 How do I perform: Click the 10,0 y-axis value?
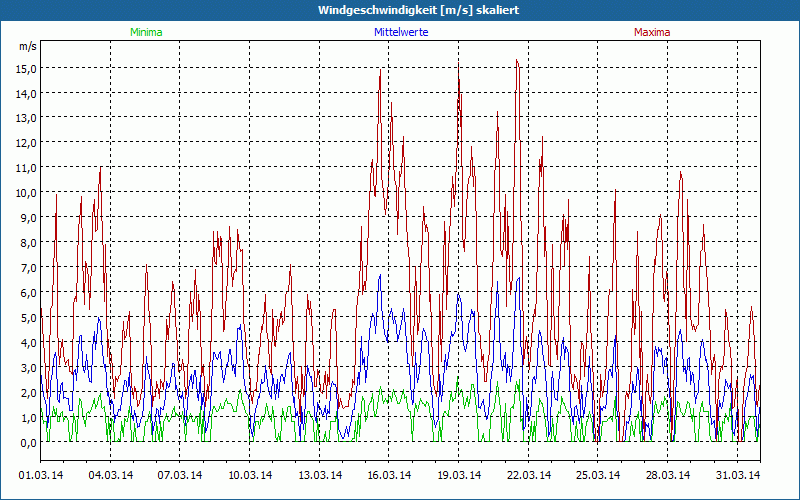[28, 193]
